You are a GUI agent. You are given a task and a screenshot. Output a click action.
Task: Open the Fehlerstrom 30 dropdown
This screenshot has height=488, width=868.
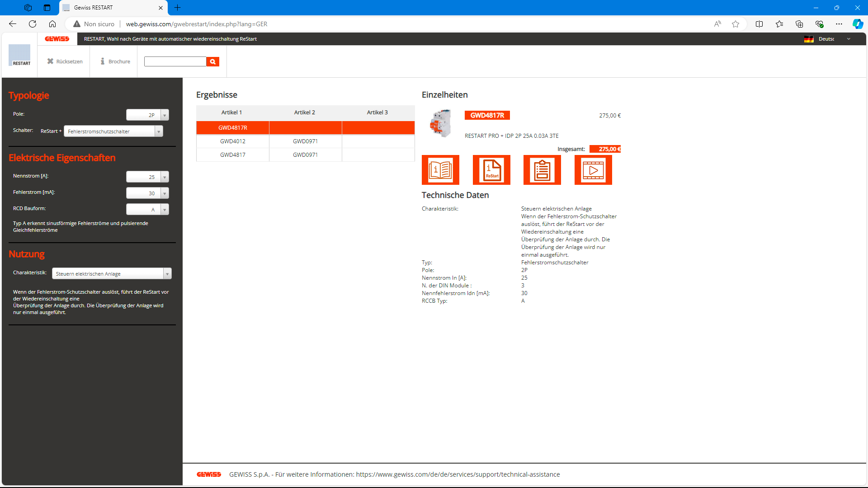click(x=147, y=193)
